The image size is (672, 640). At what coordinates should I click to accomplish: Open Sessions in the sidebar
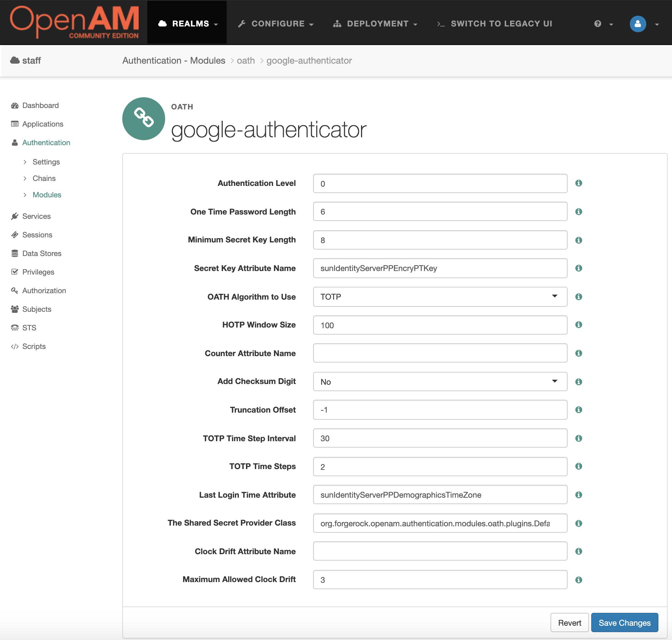[x=31, y=235]
